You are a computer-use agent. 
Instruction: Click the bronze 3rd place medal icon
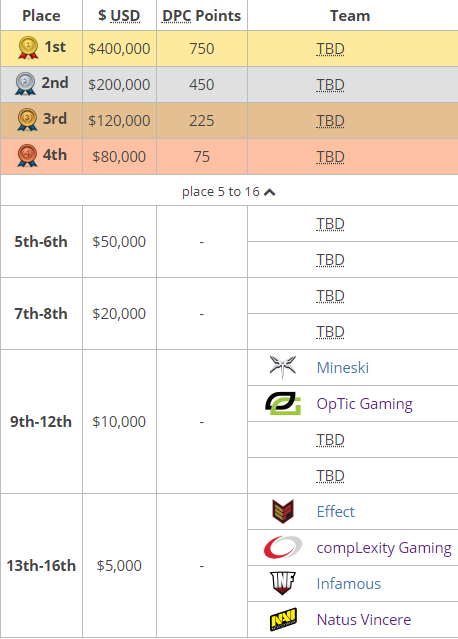click(x=27, y=119)
